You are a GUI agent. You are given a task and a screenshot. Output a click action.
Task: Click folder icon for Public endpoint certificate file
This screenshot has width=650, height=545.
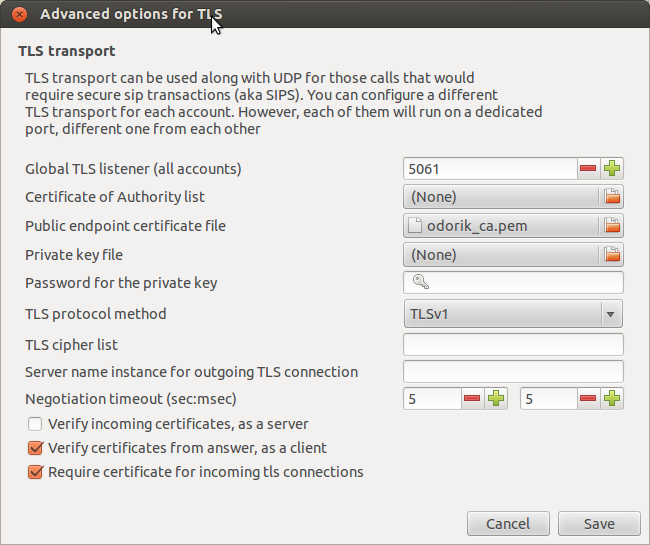611,226
